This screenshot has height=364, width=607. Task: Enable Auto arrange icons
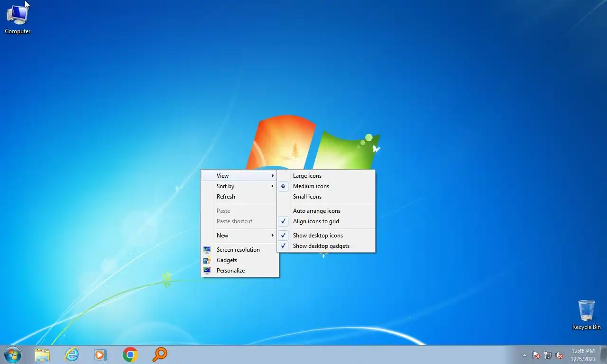click(x=326, y=211)
